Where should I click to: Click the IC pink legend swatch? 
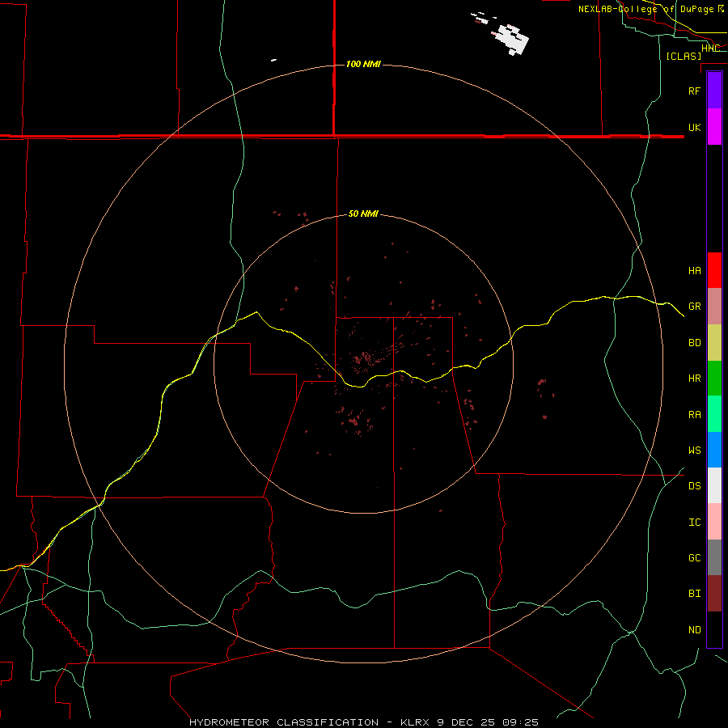714,522
